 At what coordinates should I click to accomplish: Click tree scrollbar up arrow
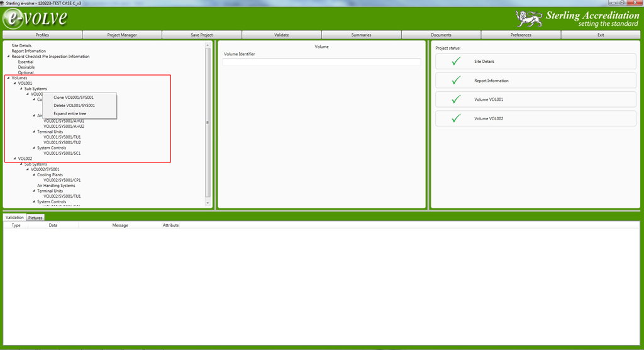coord(208,45)
